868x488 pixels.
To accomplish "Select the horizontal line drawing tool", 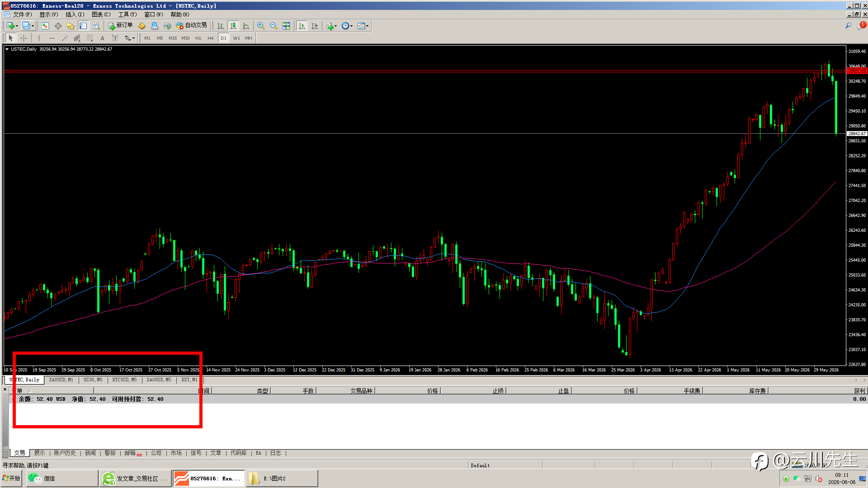I will (52, 38).
